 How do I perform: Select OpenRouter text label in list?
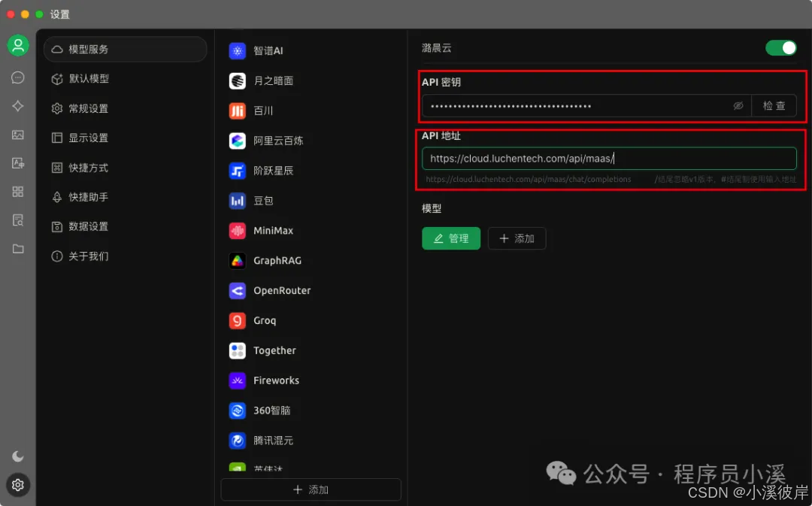(x=282, y=290)
